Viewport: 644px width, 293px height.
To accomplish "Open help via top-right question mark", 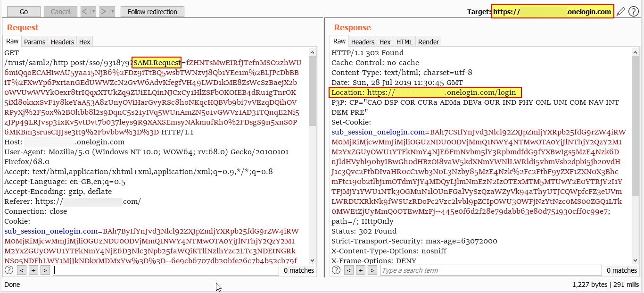I will [633, 11].
